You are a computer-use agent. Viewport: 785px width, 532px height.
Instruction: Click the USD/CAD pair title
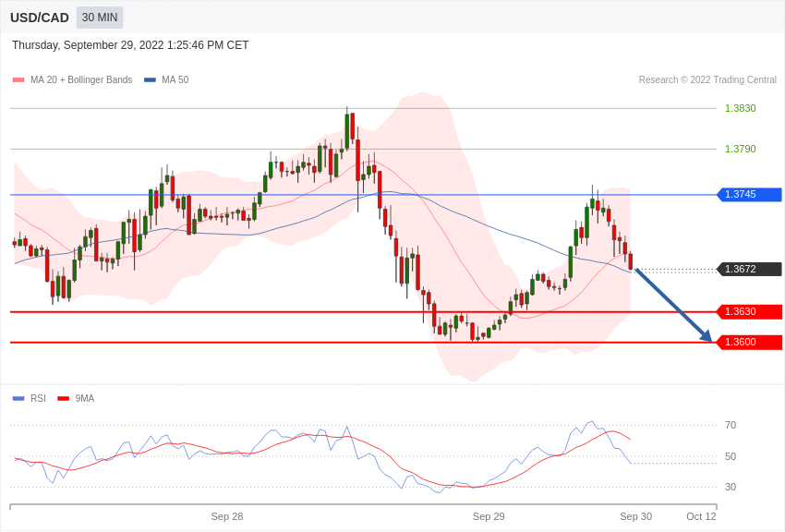click(40, 18)
